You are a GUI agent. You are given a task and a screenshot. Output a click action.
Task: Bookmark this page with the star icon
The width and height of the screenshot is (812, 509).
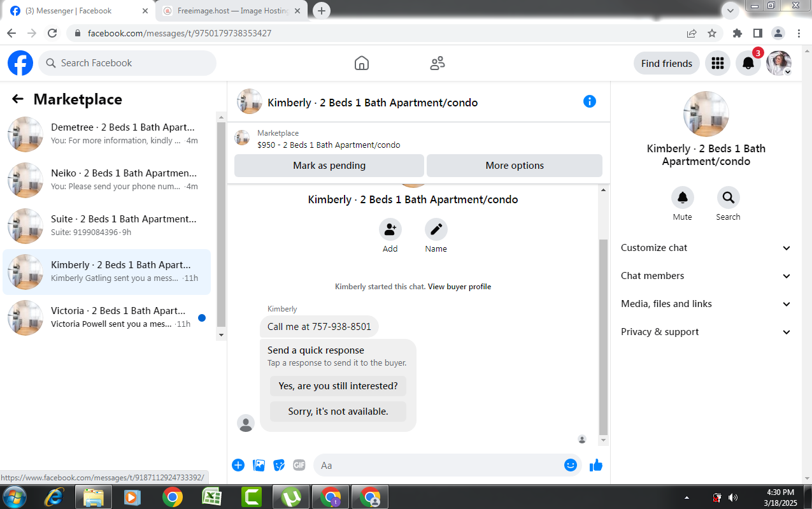tap(712, 33)
